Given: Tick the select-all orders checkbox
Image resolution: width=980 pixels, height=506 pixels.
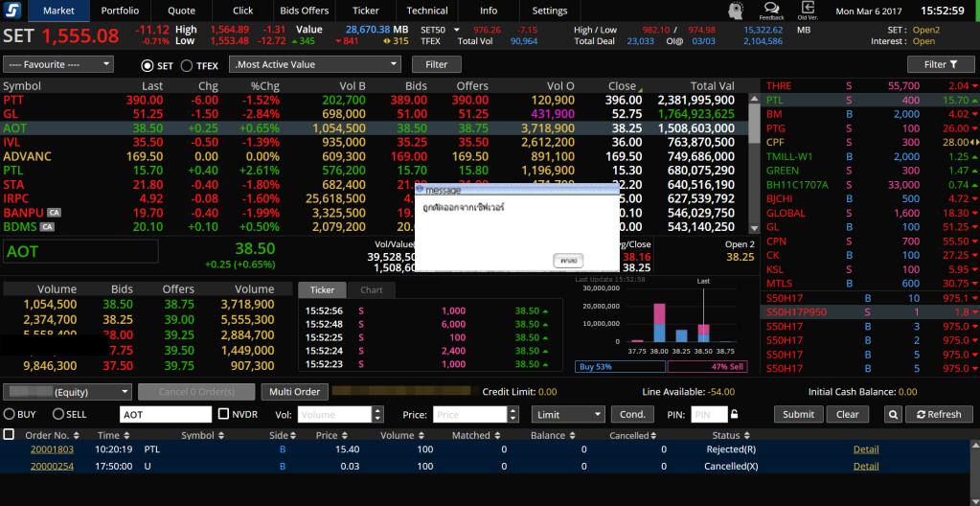Looking at the screenshot, I should pos(9,434).
